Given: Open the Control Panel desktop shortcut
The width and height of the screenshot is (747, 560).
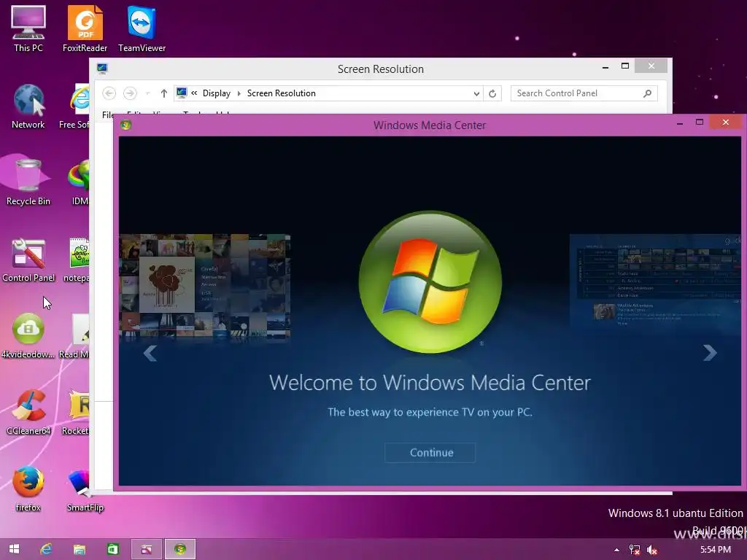Looking at the screenshot, I should pyautogui.click(x=28, y=260).
